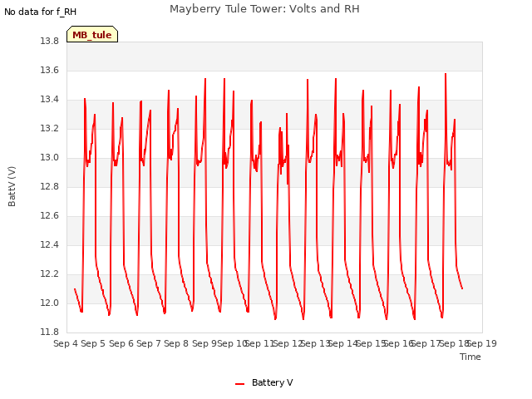Click the Sep 19 x-axis tick label

click(483, 343)
